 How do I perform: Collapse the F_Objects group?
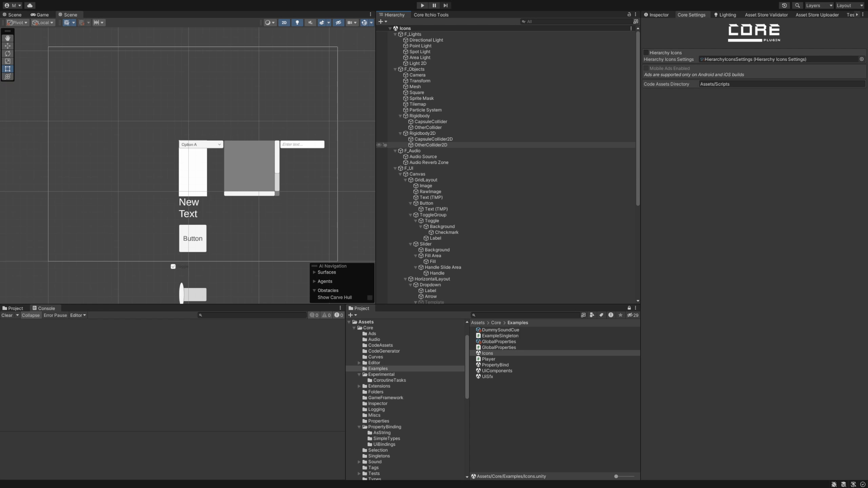click(395, 69)
